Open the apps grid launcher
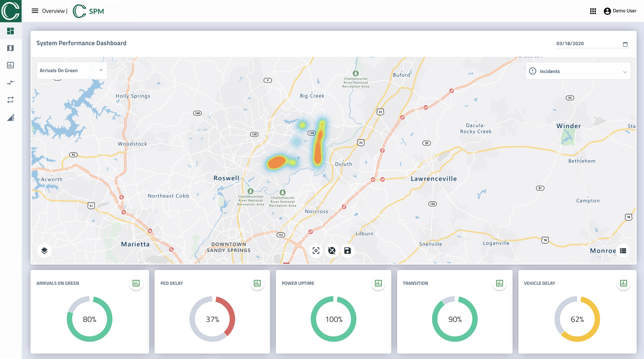The width and height of the screenshot is (644, 359). pyautogui.click(x=593, y=11)
